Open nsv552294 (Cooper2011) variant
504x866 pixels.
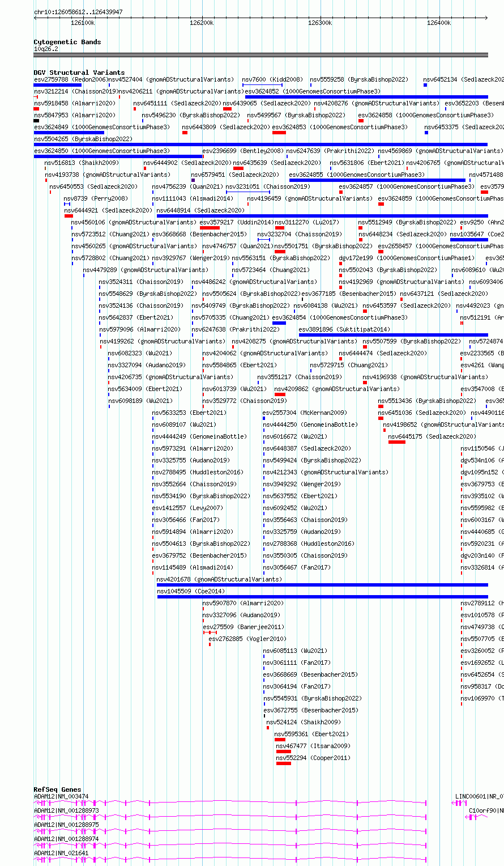[x=313, y=758]
